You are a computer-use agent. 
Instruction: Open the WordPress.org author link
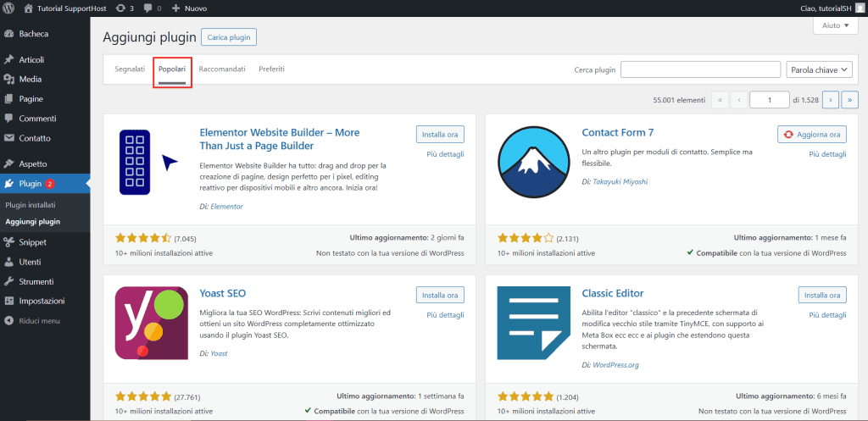coord(616,365)
